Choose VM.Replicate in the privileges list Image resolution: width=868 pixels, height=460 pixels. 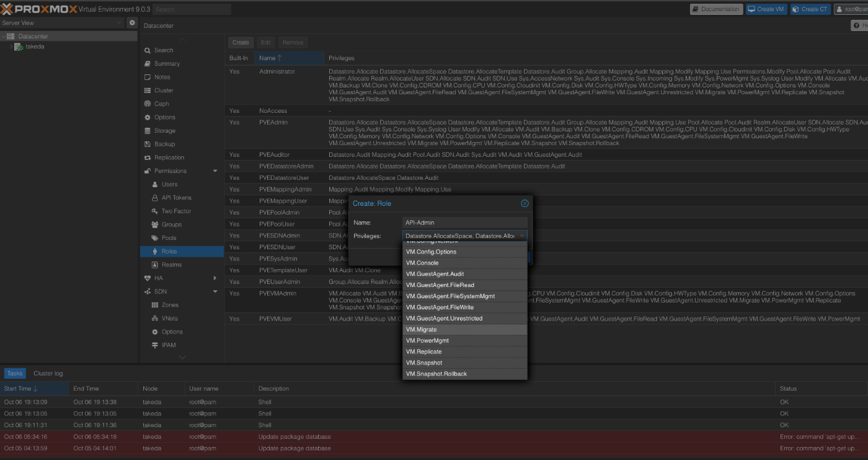[x=465, y=352]
